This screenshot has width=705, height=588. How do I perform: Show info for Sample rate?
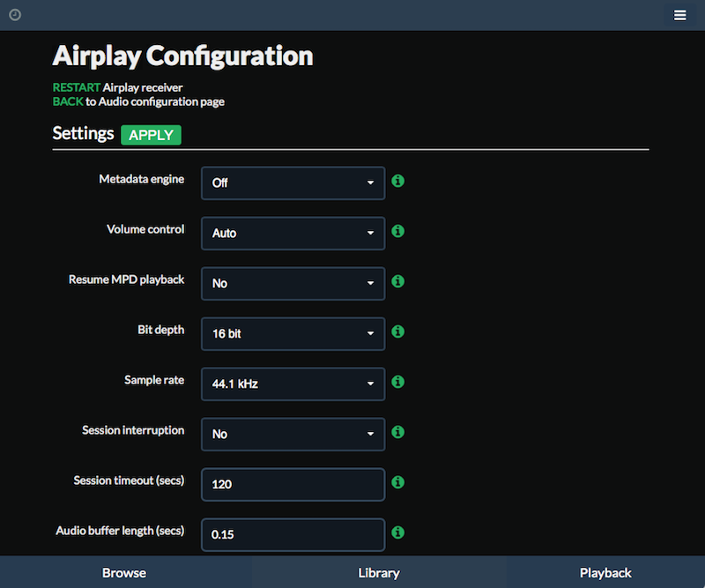[x=398, y=382]
